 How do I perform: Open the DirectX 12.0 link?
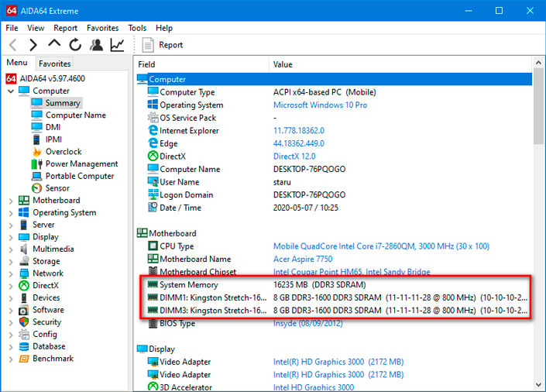point(294,156)
